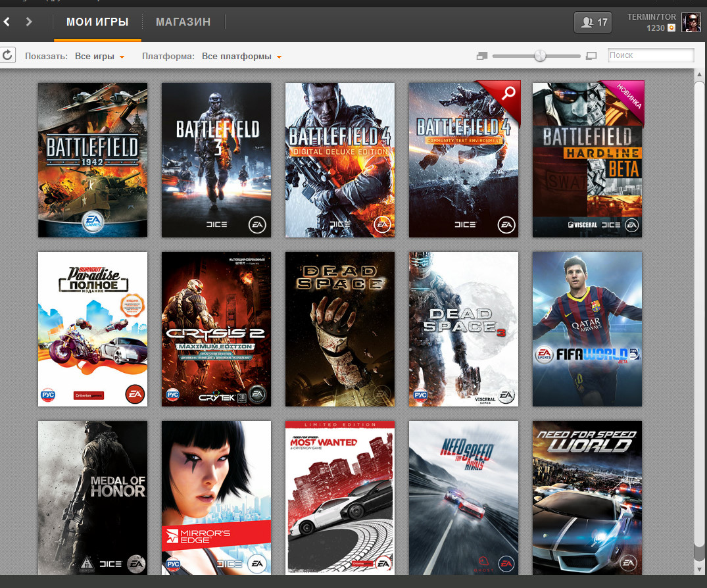Image resolution: width=707 pixels, height=588 pixels.
Task: Select the Battlefield Hardline Beta tile
Action: 587,160
